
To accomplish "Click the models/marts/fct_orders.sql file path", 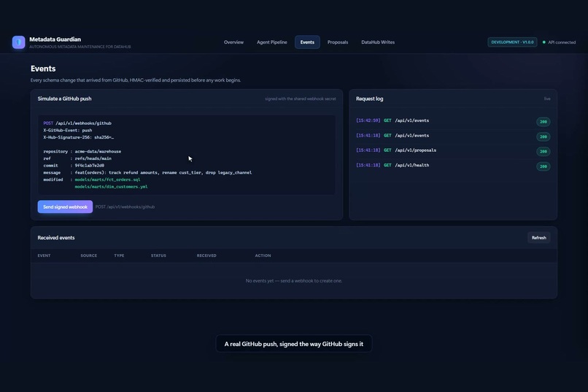I will [x=107, y=180].
